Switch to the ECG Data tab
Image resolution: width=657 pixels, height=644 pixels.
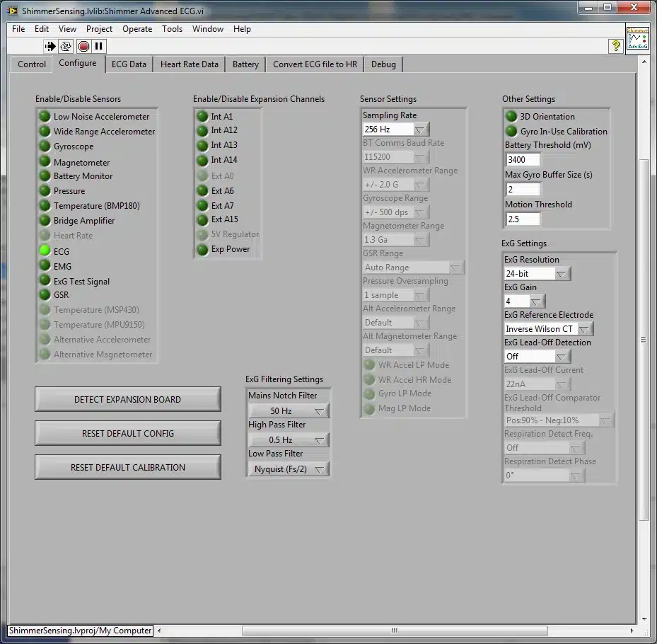point(129,64)
